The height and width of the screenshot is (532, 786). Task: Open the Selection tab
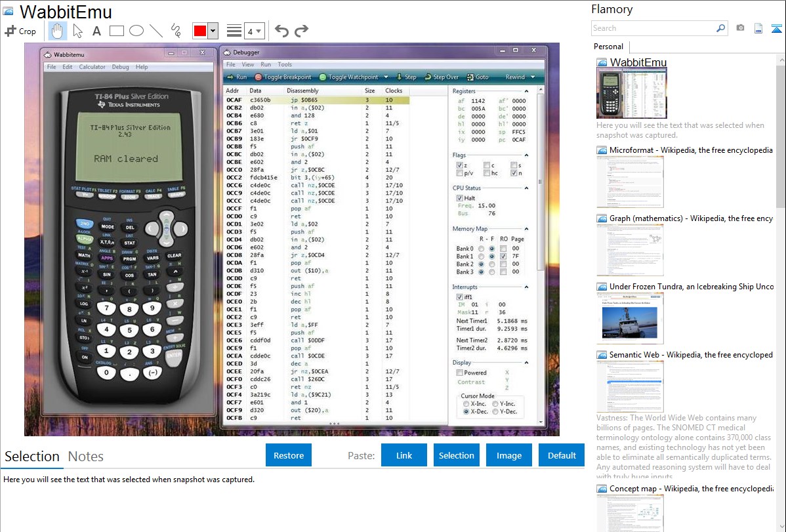click(32, 457)
